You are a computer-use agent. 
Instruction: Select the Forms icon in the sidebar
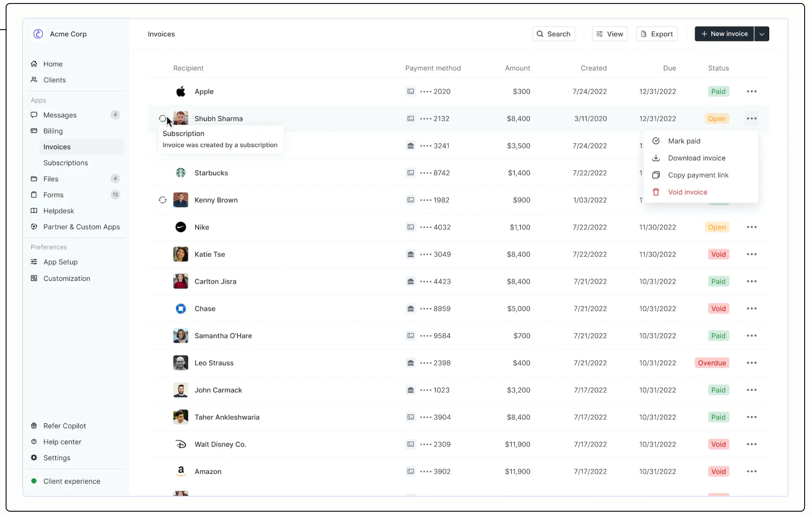[x=34, y=195]
